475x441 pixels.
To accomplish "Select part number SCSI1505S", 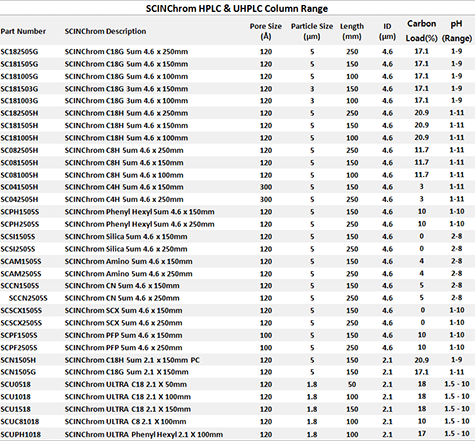I will 18,236.
